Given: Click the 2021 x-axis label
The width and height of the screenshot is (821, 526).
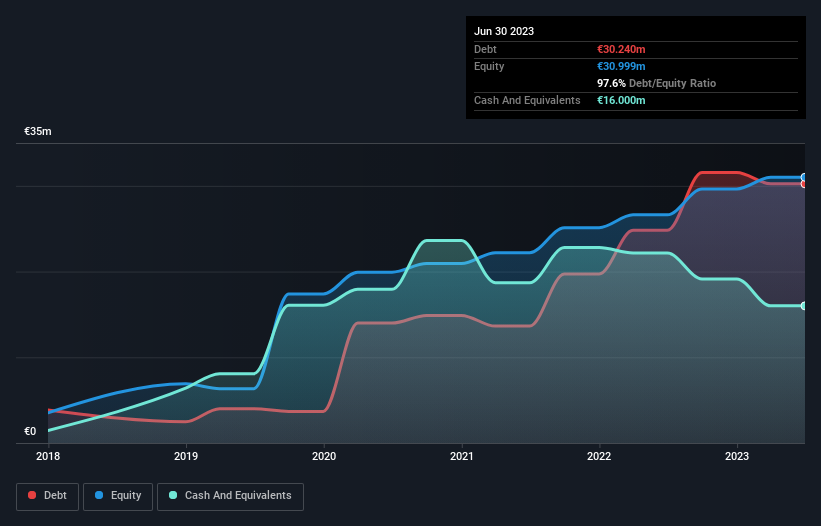Looking at the screenshot, I should click(x=462, y=456).
